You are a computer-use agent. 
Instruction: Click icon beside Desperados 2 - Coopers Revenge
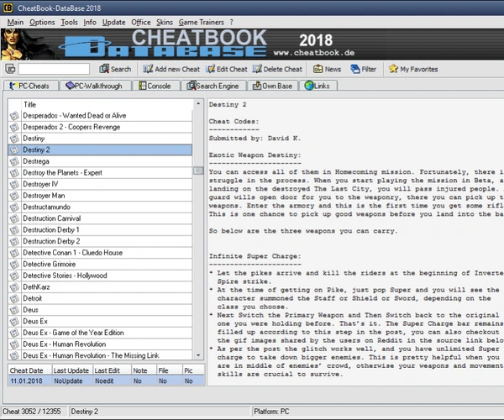point(14,127)
